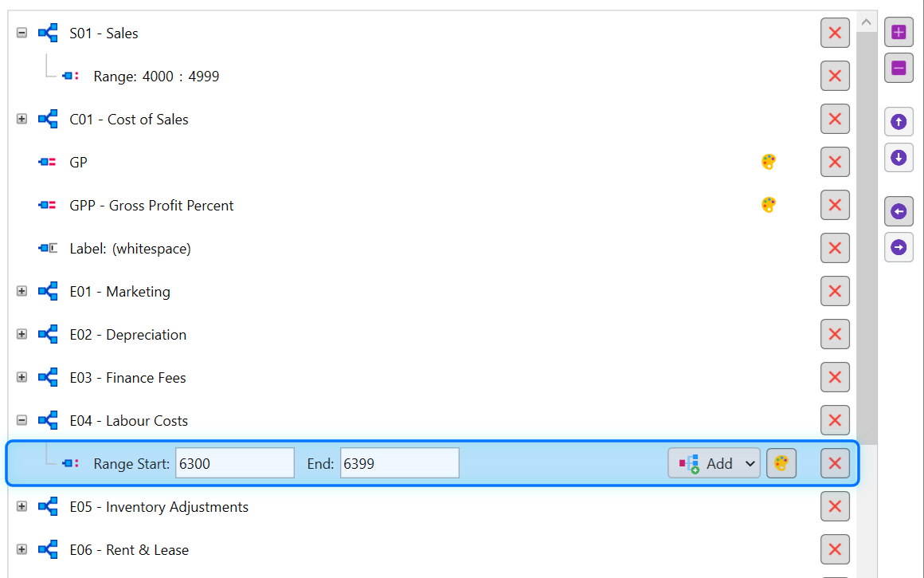Select the E03 - Finance Fees item

[128, 378]
